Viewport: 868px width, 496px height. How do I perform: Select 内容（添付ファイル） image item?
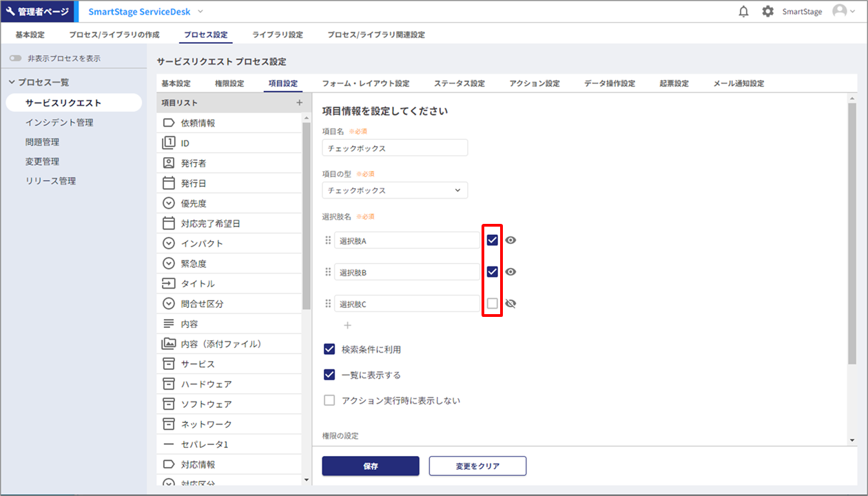click(x=220, y=344)
